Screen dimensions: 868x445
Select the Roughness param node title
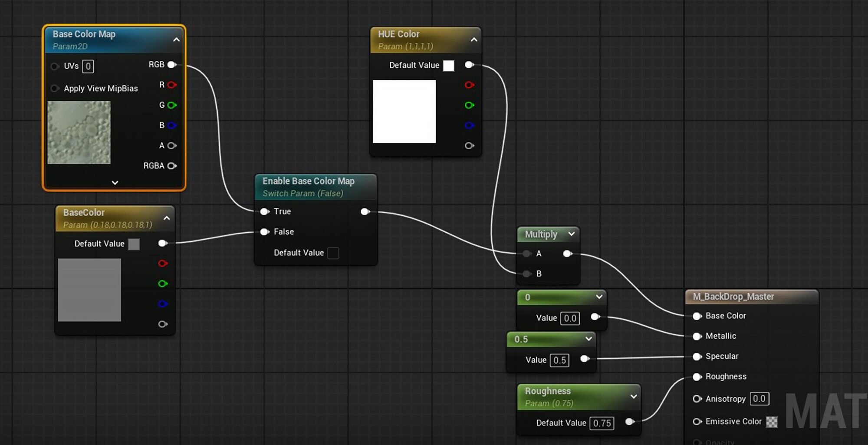(x=548, y=391)
